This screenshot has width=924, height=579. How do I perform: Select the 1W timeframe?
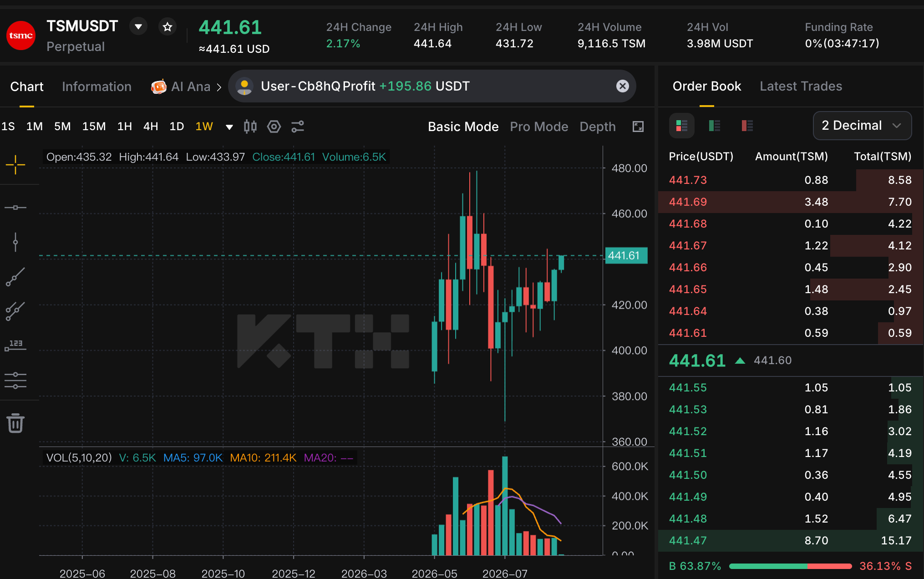(x=204, y=127)
